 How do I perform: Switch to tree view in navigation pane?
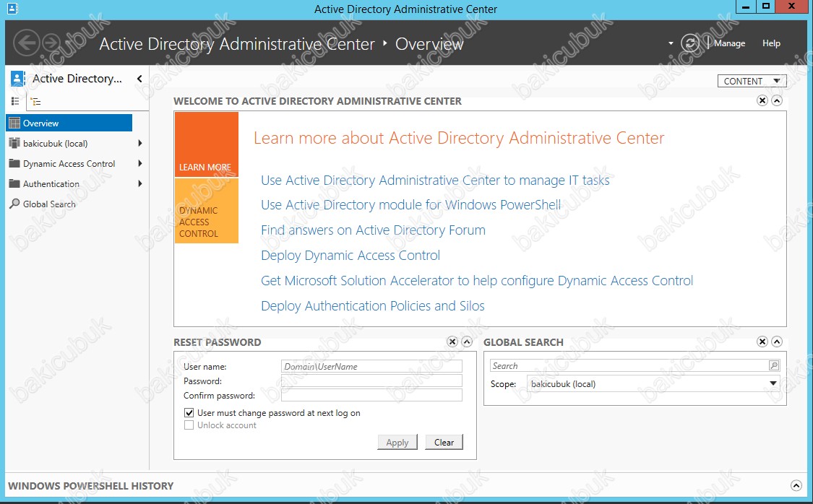click(x=36, y=102)
